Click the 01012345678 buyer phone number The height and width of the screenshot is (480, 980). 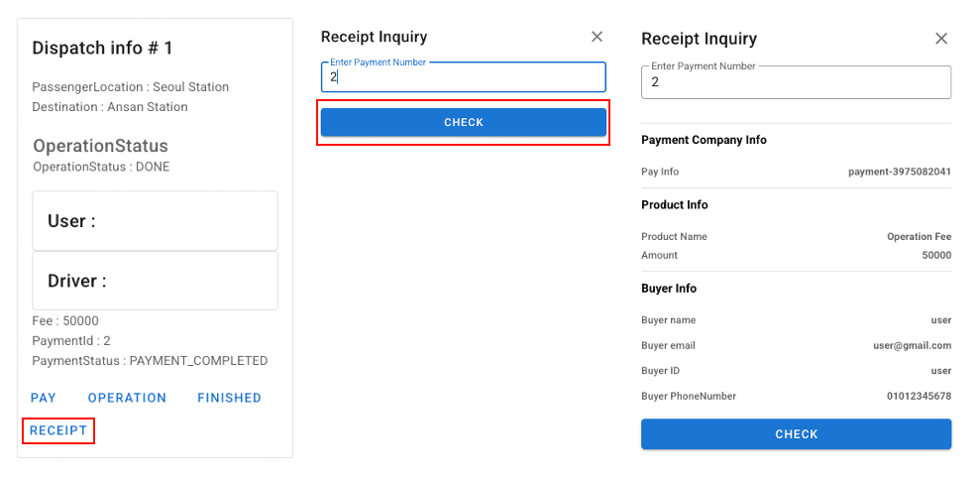(919, 396)
